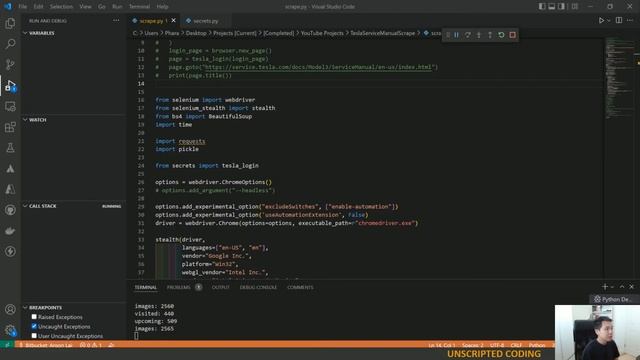Viewport: 640px width, 360px height.
Task: Open the Docker whale view
Action: coord(10,231)
